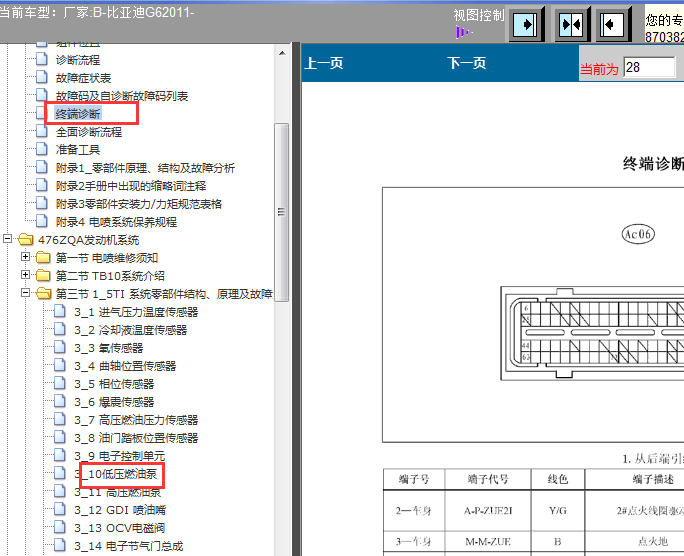The image size is (684, 556).
Task: Click the 第二节 TB10系统介绍 folder icon
Action: click(43, 276)
